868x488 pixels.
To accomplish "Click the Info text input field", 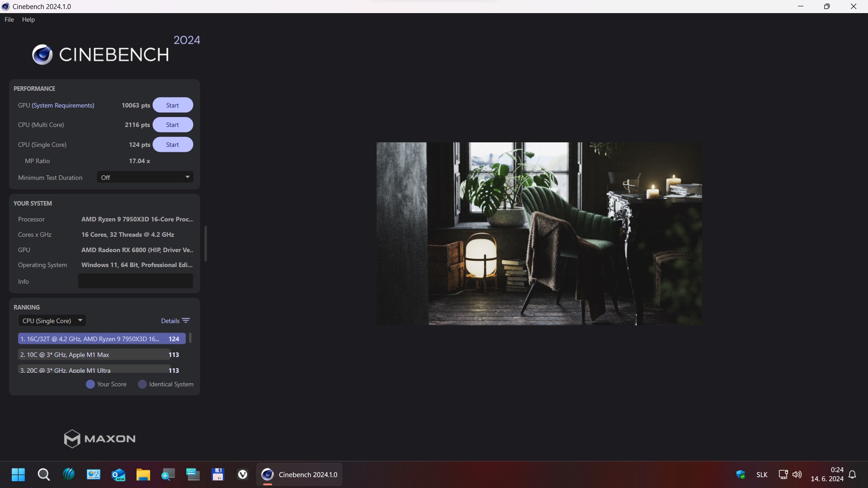I will (135, 281).
